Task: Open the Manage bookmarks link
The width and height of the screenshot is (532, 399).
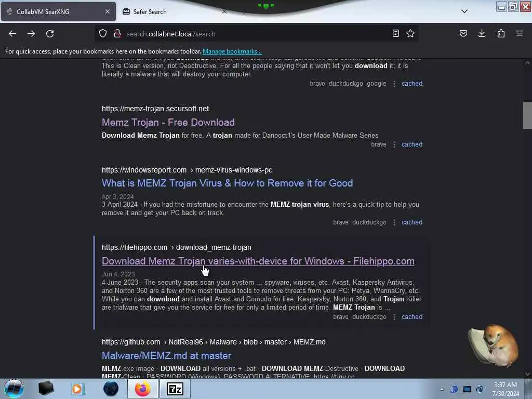Action: (232, 51)
